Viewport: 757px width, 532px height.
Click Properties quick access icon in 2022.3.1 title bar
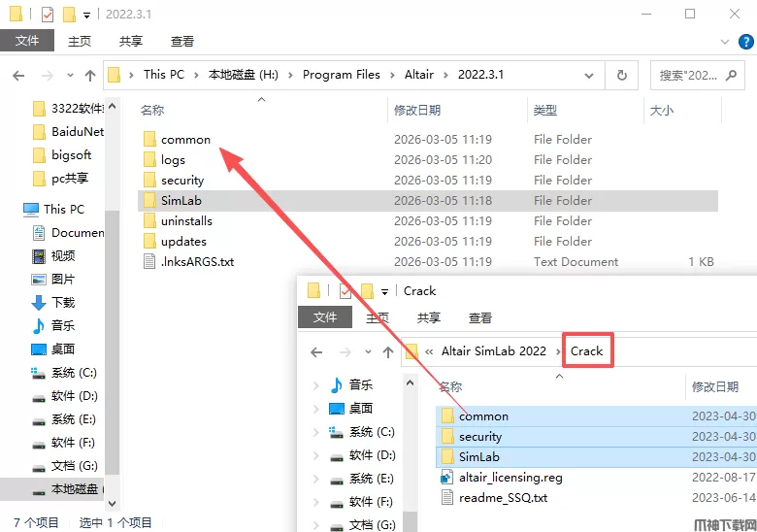(48, 15)
